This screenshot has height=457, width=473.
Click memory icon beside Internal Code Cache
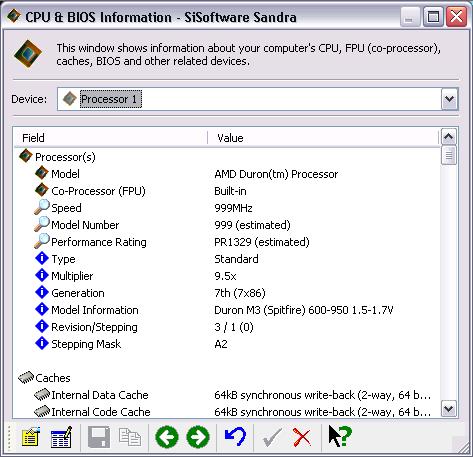pyautogui.click(x=42, y=411)
